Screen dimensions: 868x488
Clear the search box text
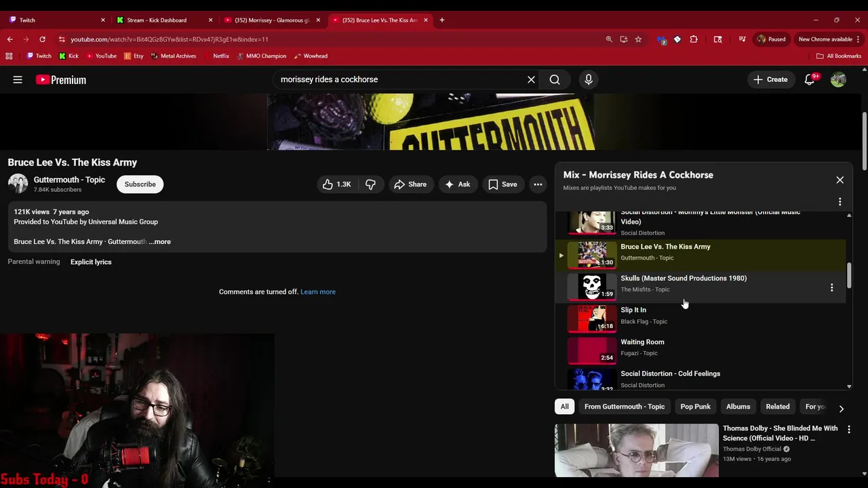coord(531,79)
